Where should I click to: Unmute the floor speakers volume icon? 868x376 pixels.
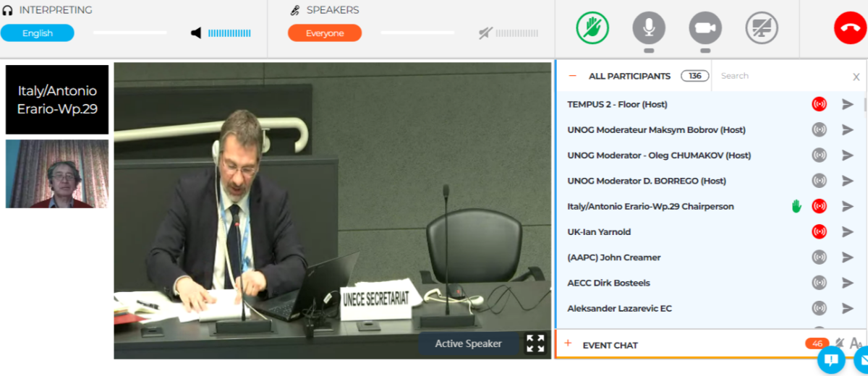click(485, 33)
